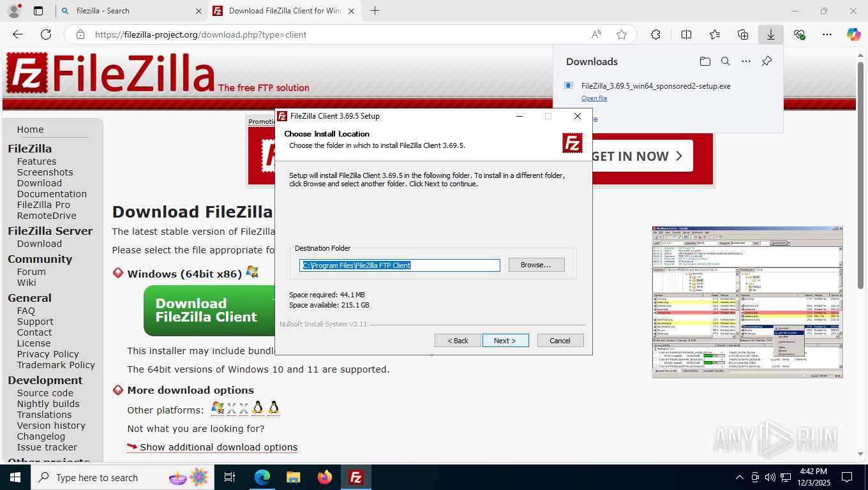This screenshot has height=490, width=868.
Task: Edit the Destination Folder path field
Action: 400,265
